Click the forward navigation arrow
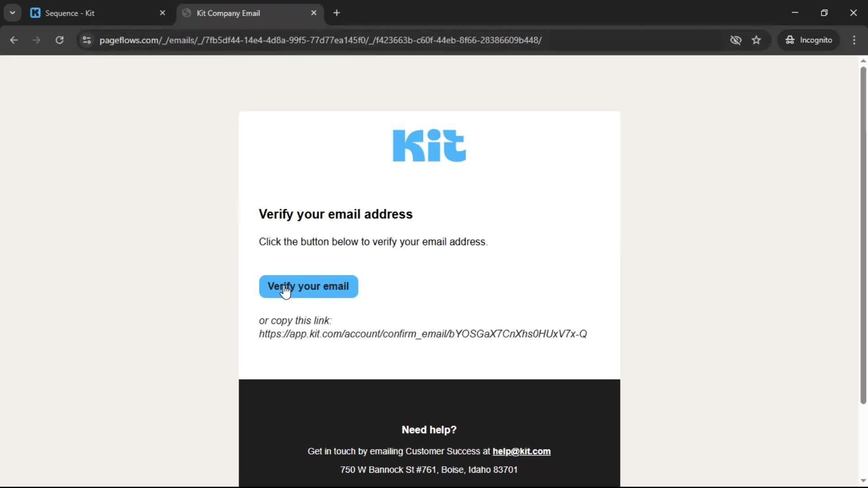Image resolution: width=868 pixels, height=488 pixels. coord(36,40)
